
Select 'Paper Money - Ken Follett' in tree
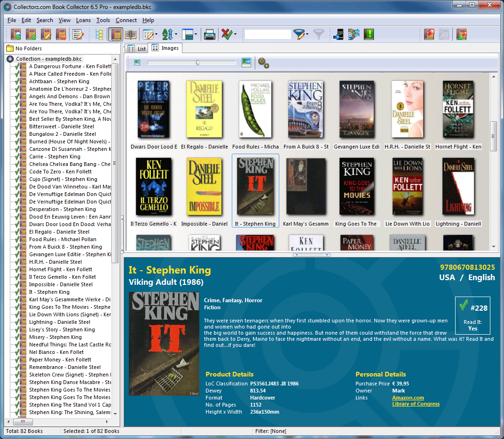coord(60,360)
